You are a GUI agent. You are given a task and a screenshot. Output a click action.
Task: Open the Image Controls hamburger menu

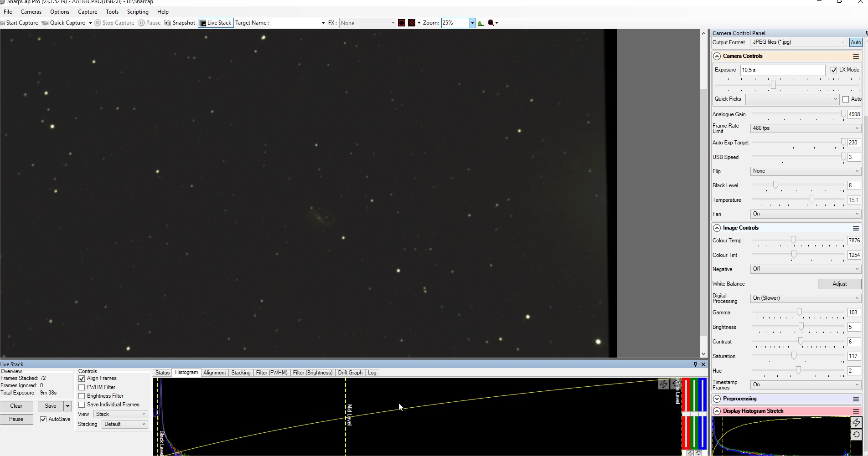click(856, 228)
